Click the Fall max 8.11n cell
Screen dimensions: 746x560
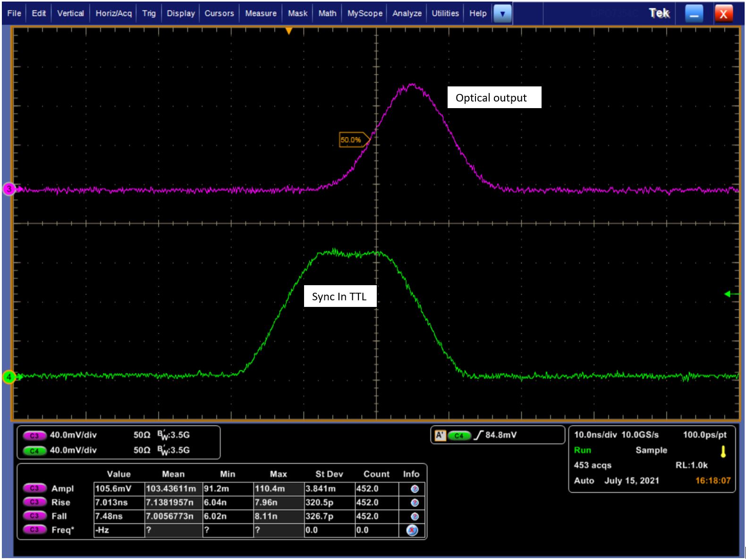(279, 516)
